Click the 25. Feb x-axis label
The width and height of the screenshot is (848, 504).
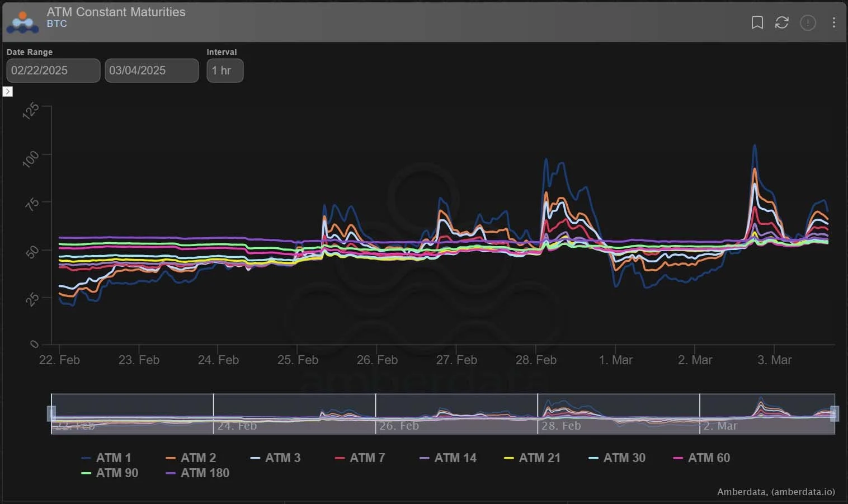[x=298, y=360]
